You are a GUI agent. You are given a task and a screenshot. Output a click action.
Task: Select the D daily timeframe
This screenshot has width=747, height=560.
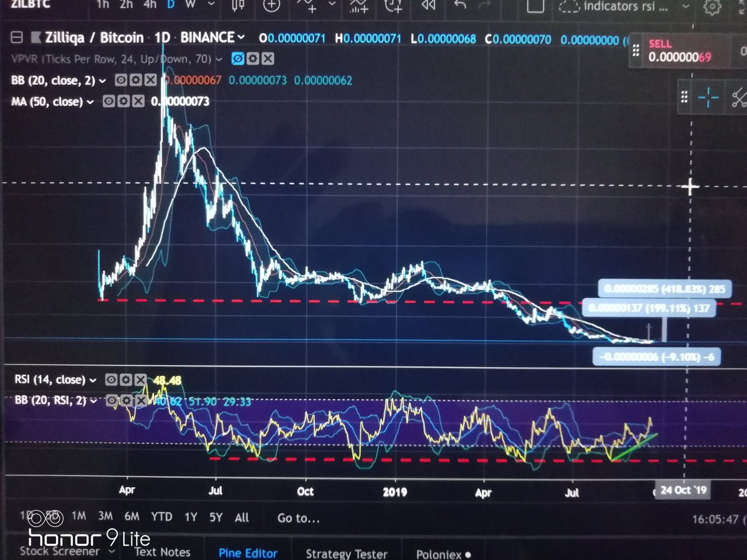(171, 6)
